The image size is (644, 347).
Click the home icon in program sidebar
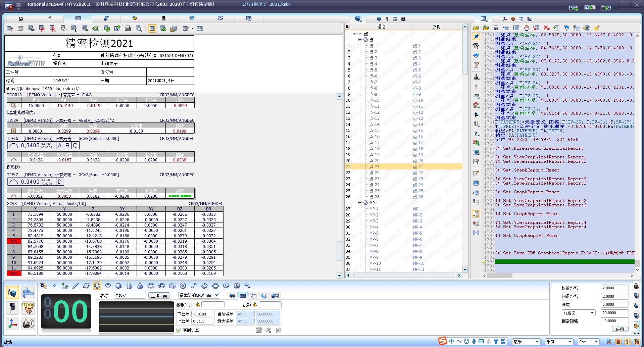476,105
